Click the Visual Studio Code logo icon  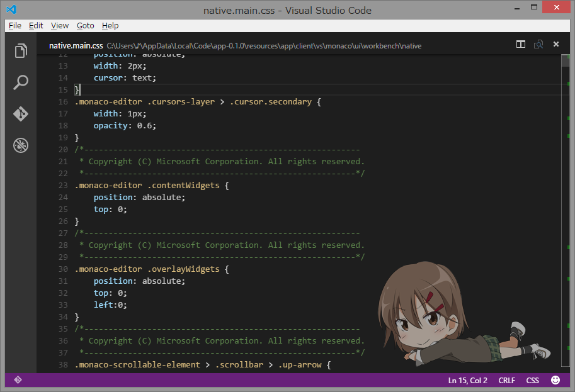11,9
